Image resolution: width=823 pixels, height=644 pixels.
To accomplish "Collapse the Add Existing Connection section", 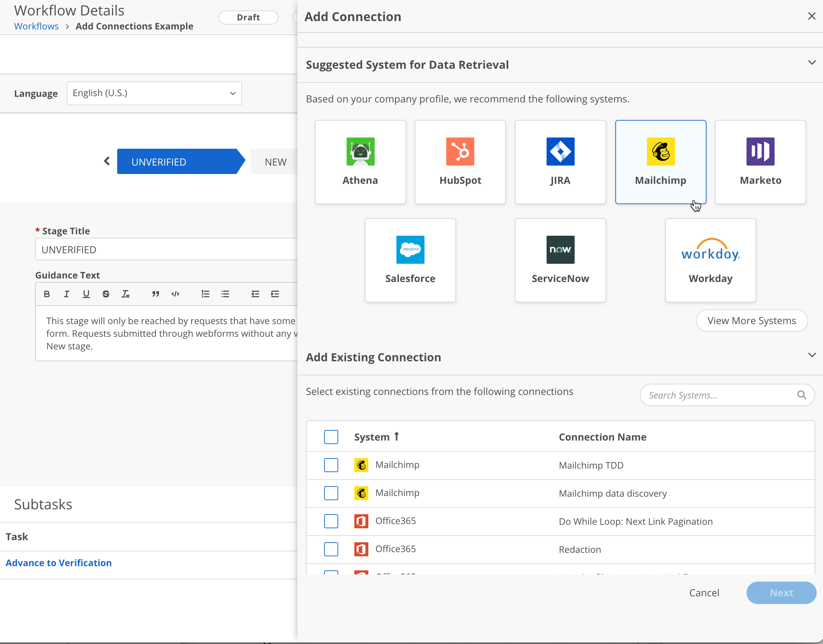I will [x=812, y=355].
